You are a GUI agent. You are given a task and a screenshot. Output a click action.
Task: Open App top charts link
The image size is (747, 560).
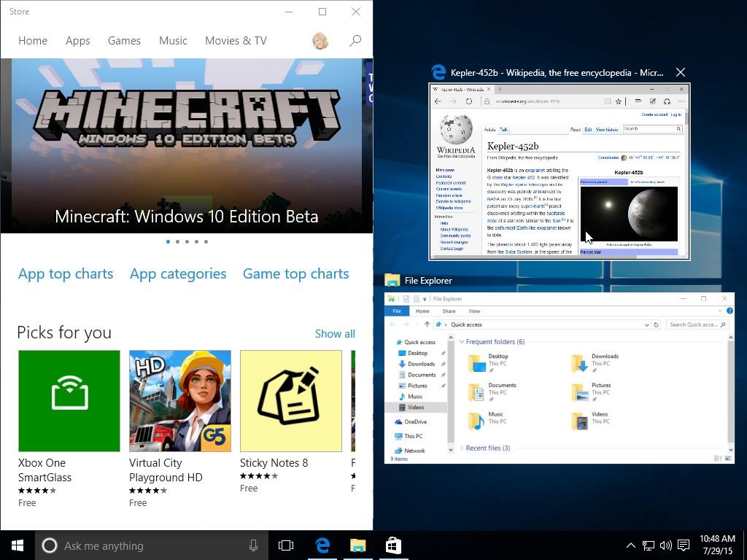click(x=66, y=274)
